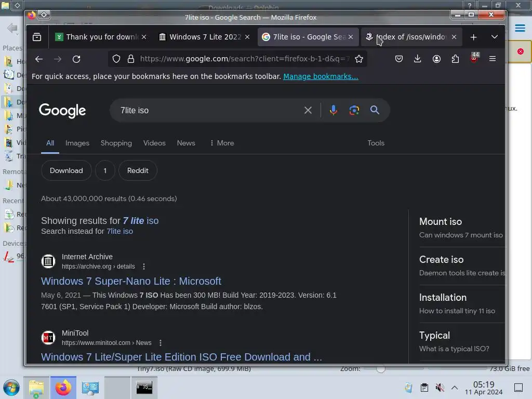Open options for Internet Archive result
This screenshot has height=399, width=532.
coord(144,267)
